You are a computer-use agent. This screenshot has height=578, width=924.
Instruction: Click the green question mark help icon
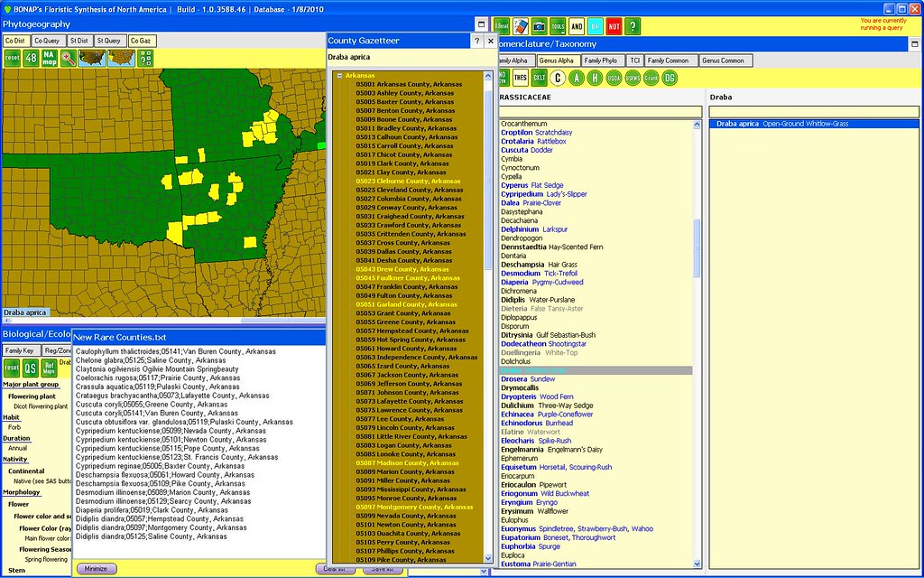point(633,26)
